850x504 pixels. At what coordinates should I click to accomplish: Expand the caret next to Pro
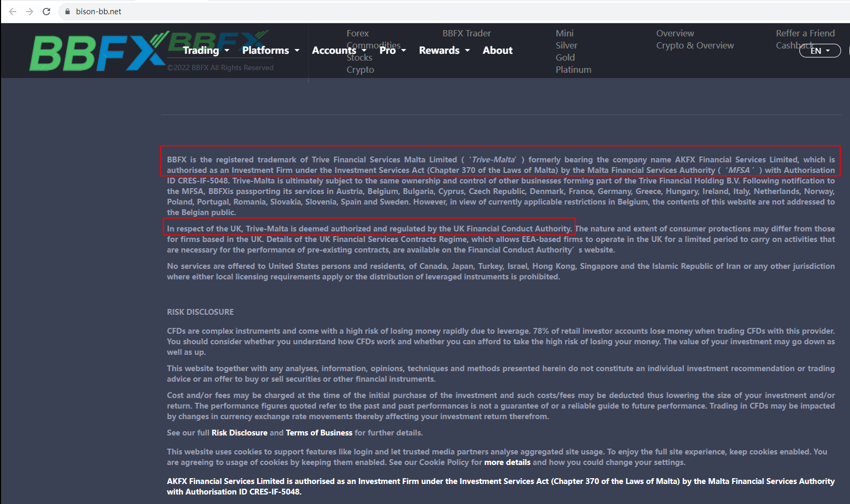(x=404, y=51)
